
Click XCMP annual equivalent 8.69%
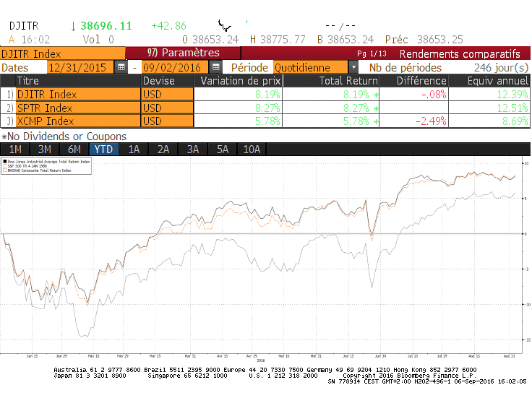515,121
